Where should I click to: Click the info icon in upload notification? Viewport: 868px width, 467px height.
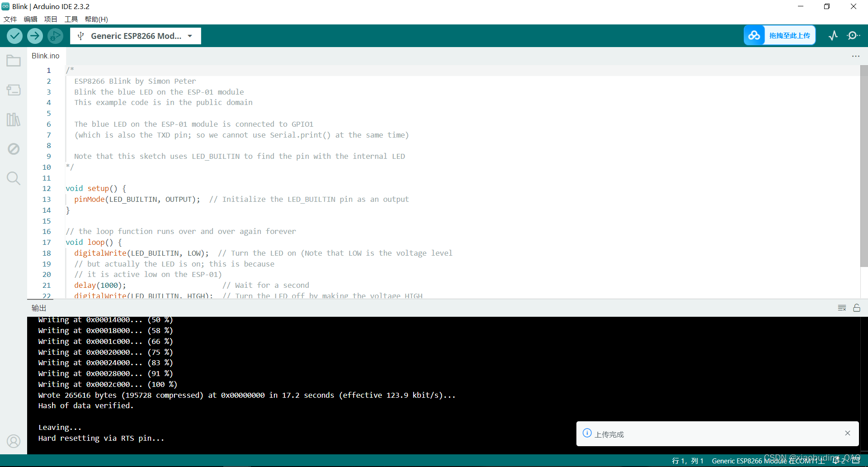pos(587,433)
